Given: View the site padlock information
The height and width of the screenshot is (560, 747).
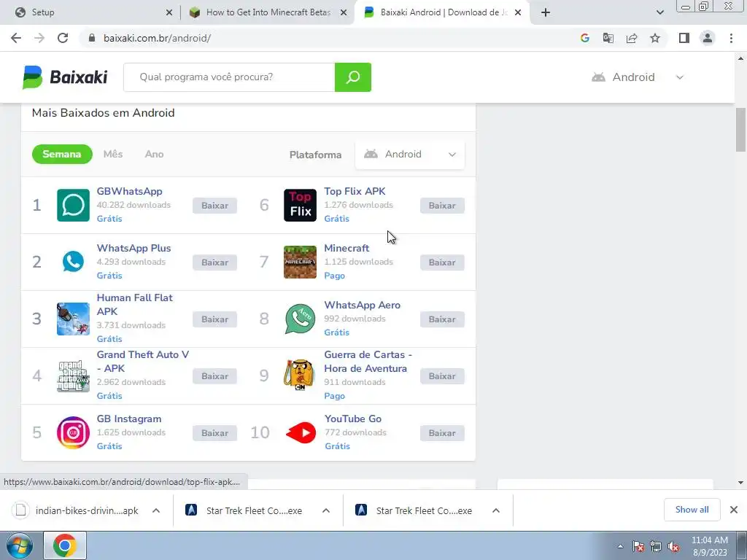Looking at the screenshot, I should [x=92, y=38].
